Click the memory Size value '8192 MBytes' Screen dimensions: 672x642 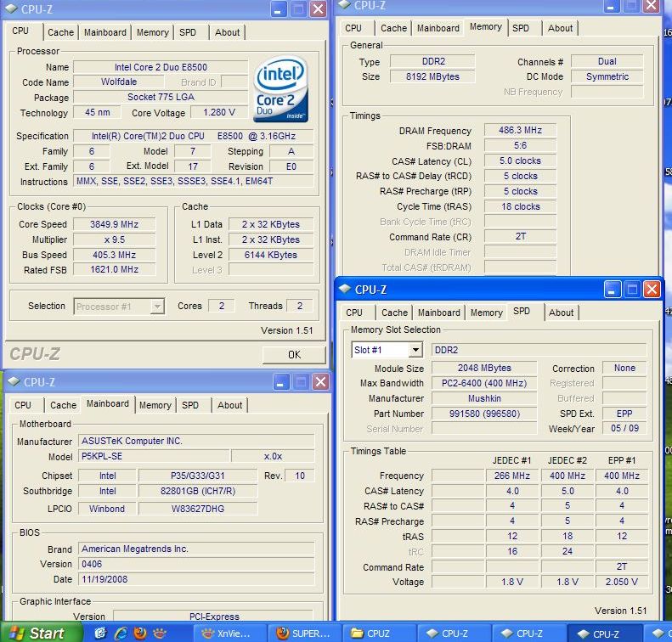tap(432, 76)
